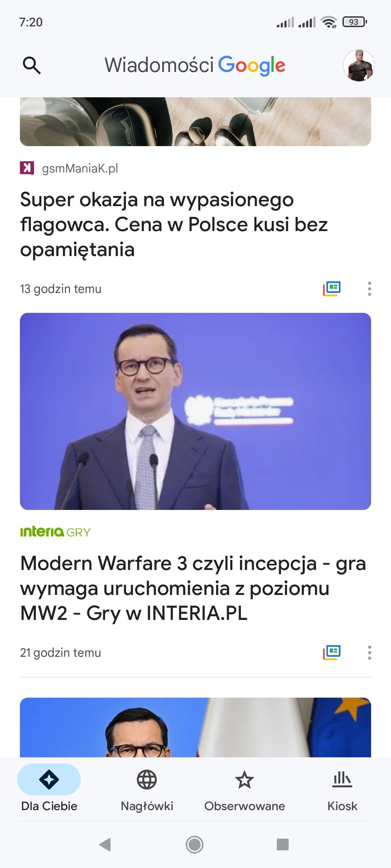Open three-dot menu for the gsmManiaK article
The image size is (391, 868).
[x=369, y=289]
